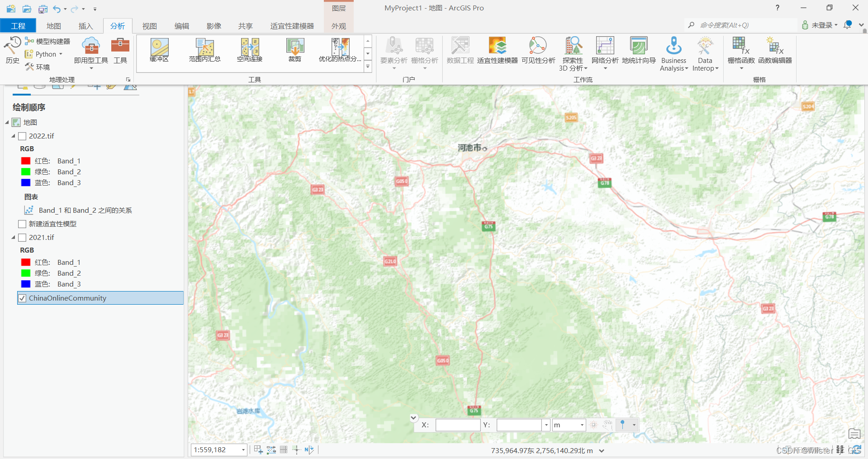Image resolution: width=868 pixels, height=459 pixels.
Task: Turn on the 2022.tif layer visibility
Action: point(22,136)
